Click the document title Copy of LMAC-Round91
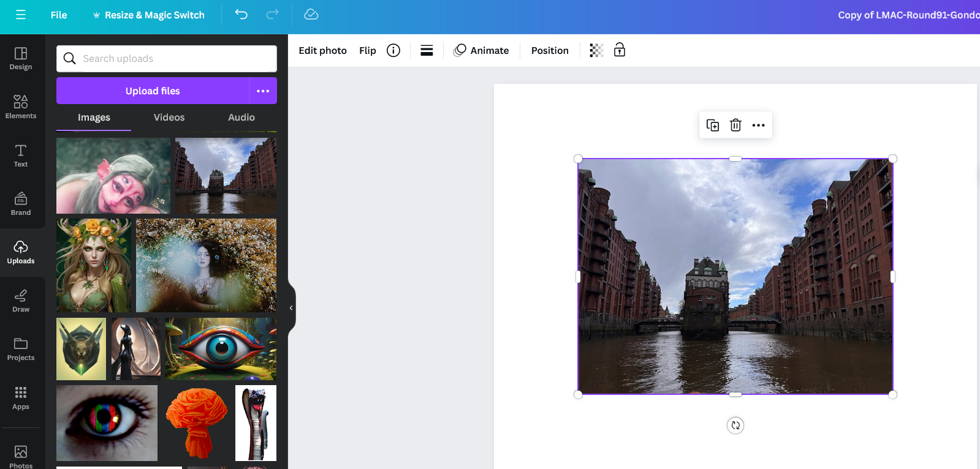The image size is (980, 469). (x=909, y=15)
